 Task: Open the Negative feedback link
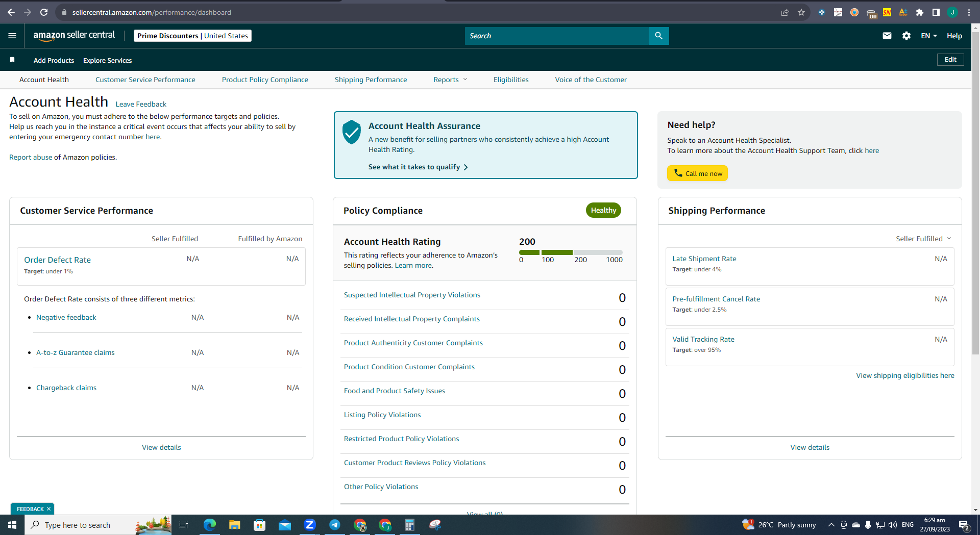click(x=66, y=317)
